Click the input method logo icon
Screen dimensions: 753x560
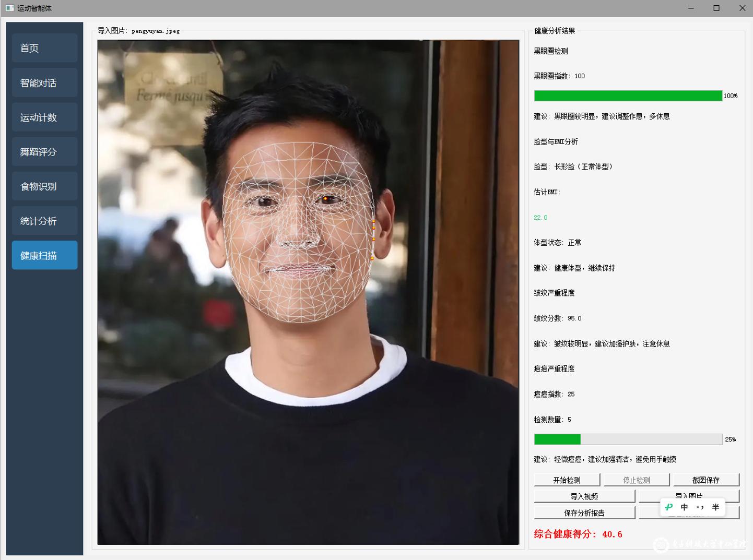click(x=669, y=507)
